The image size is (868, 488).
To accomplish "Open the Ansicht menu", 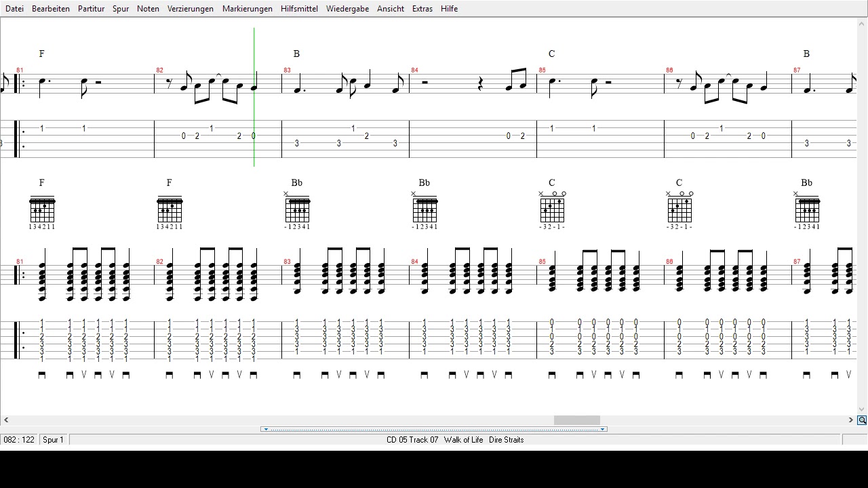I will (x=391, y=9).
